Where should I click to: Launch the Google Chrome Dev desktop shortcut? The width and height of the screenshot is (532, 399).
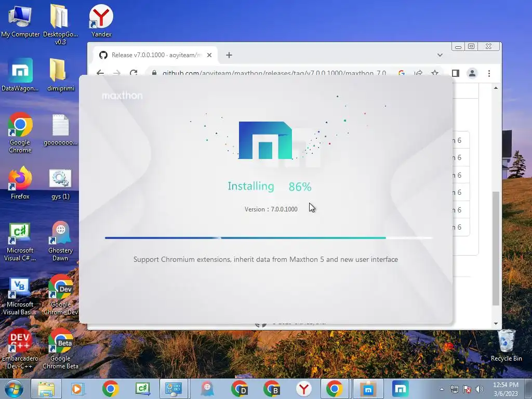tap(60, 295)
